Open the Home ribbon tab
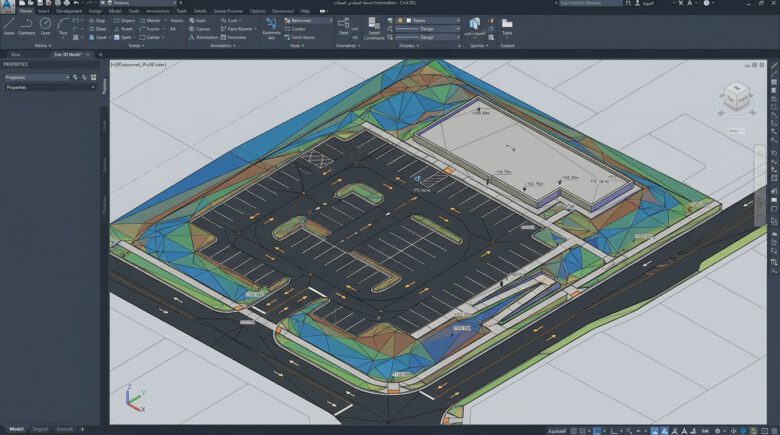This screenshot has width=780, height=435. [25, 10]
